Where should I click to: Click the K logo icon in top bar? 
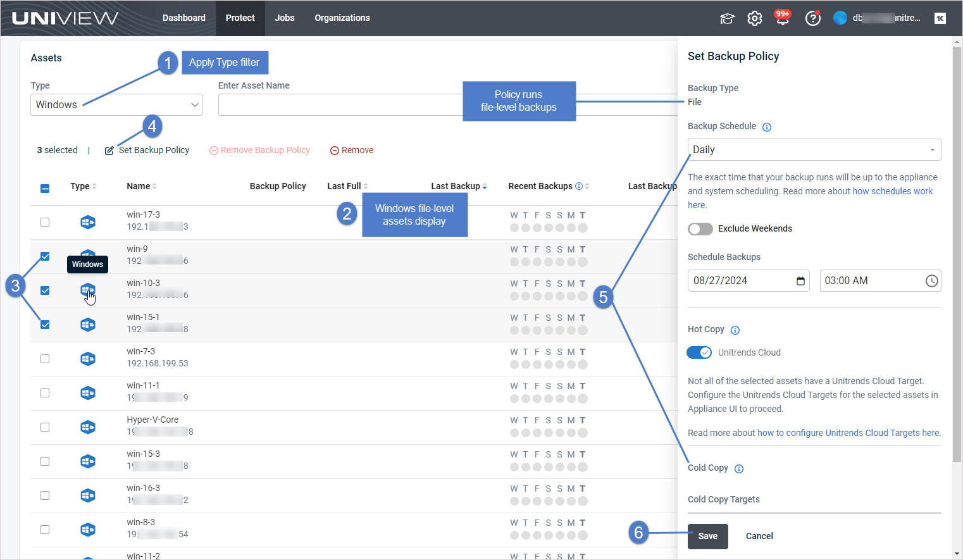click(940, 18)
